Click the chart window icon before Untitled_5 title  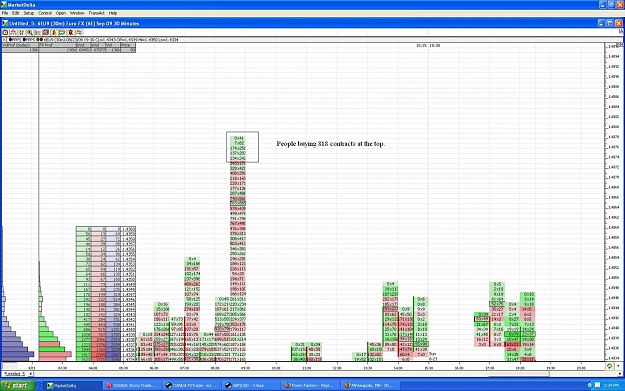click(x=5, y=24)
